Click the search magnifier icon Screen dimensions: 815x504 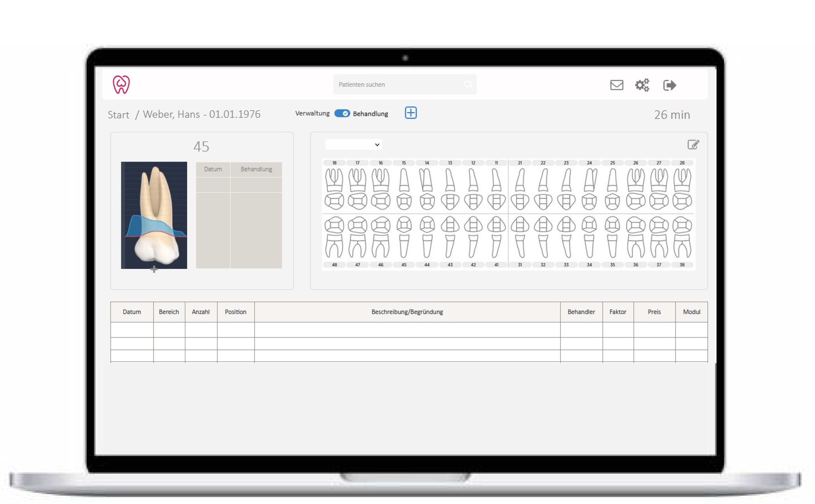coord(468,85)
